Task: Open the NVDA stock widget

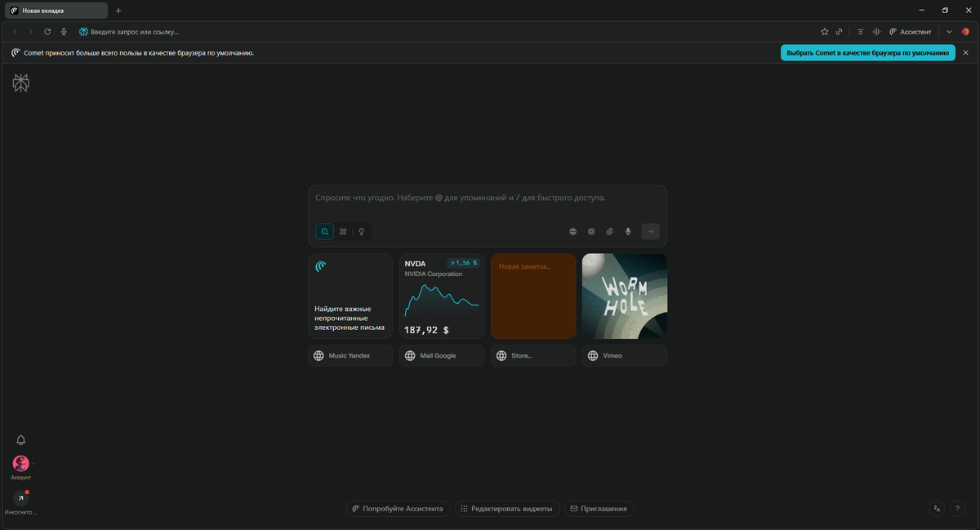Action: coord(442,296)
